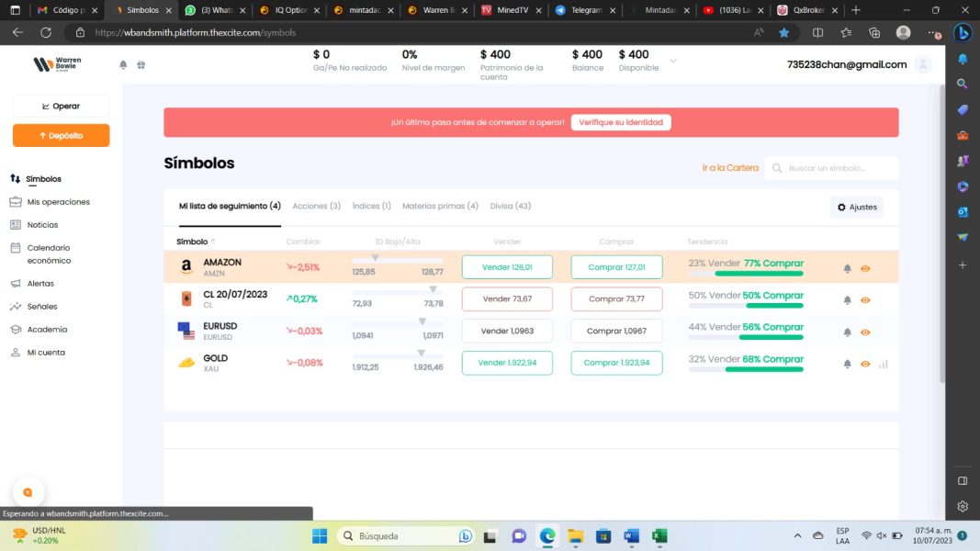Open Word from the taskbar

coord(631,536)
